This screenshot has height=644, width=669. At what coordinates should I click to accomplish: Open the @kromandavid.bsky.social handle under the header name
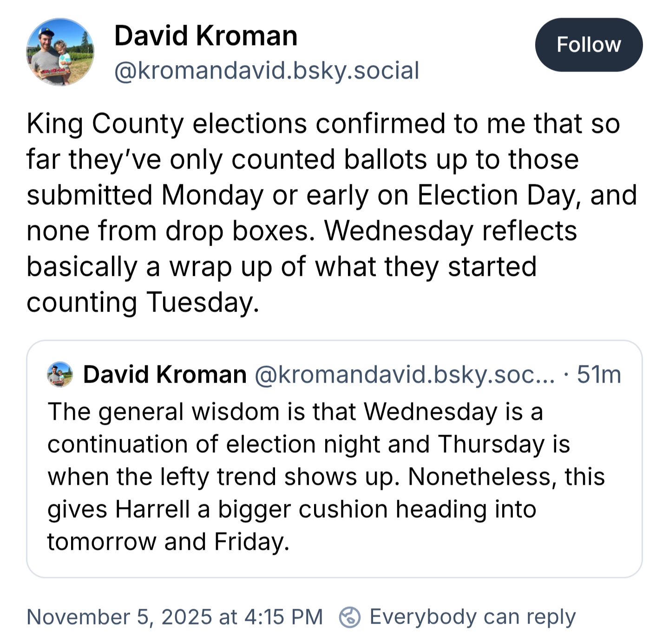267,71
